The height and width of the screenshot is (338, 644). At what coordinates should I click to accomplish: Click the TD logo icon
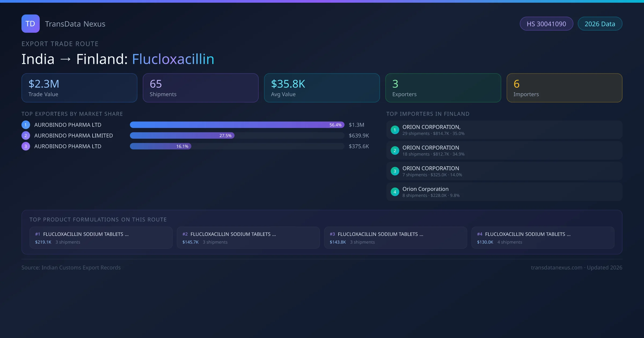30,24
